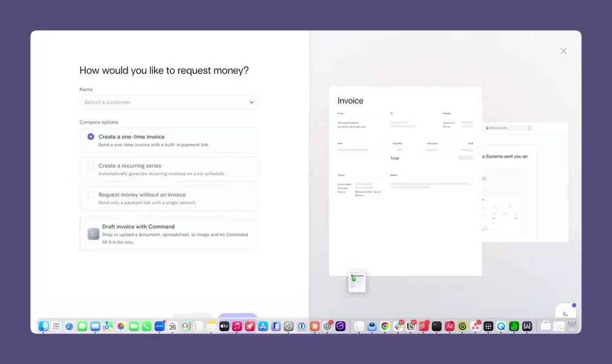Click the invoice preview thumbnail
Image resolution: width=612 pixels, height=364 pixels.
point(405,181)
